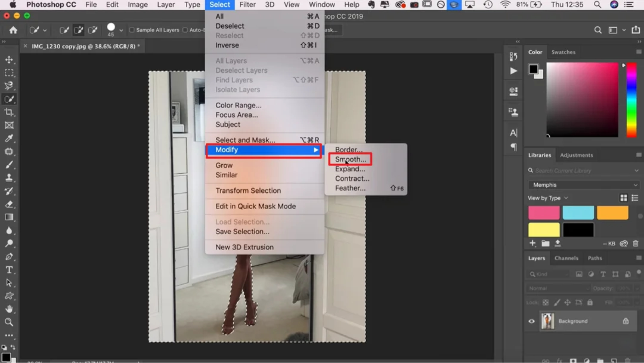Select the Gradient tool
This screenshot has height=363, width=644.
[9, 217]
